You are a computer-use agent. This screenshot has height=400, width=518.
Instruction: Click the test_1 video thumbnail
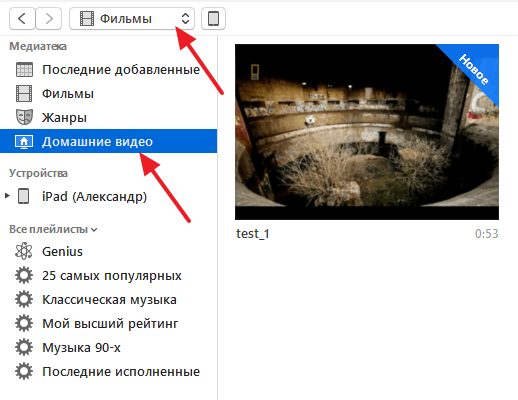pyautogui.click(x=367, y=132)
